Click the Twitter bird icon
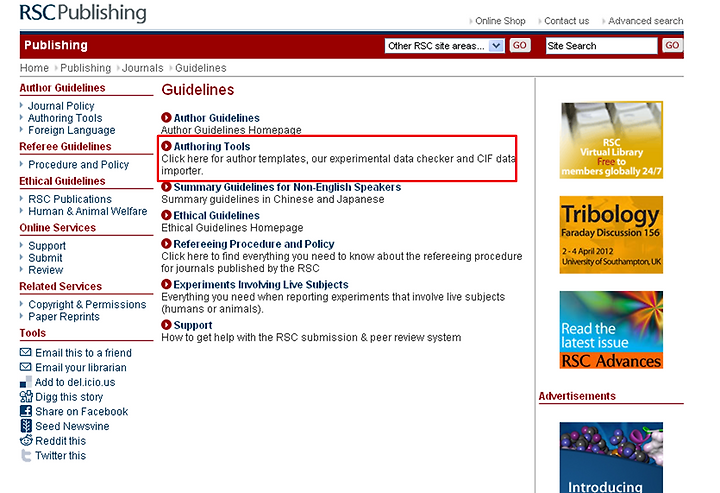 (26, 455)
